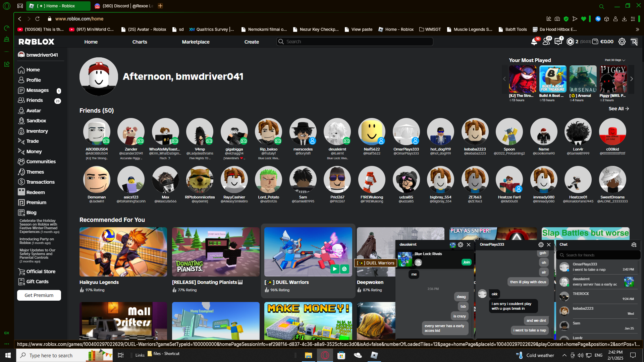The image size is (644, 362).
Task: Open the Roblox settings gear in top bar
Action: click(x=622, y=42)
